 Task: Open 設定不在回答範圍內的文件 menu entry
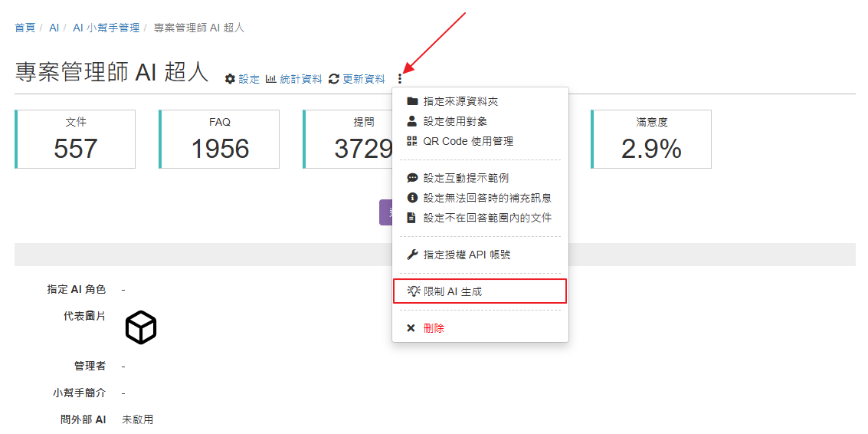[487, 218]
